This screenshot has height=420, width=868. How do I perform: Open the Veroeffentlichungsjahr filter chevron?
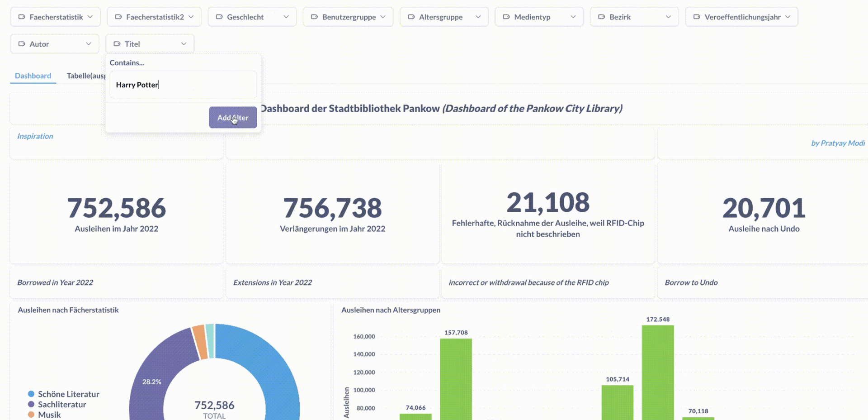click(x=788, y=17)
